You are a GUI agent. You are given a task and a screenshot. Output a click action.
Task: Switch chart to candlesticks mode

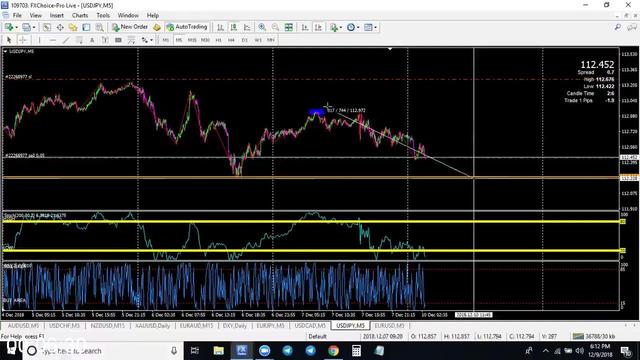pyautogui.click(x=233, y=27)
